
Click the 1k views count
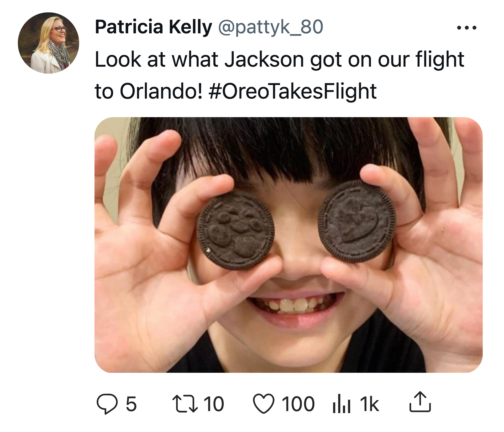pos(369,404)
